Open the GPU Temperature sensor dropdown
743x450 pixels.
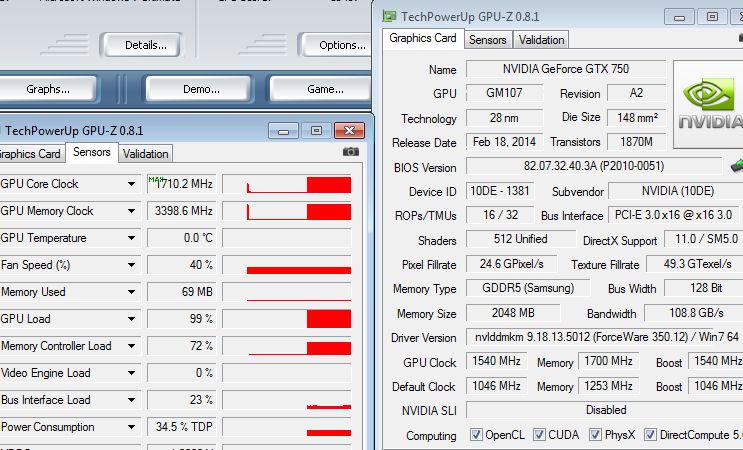pos(131,238)
